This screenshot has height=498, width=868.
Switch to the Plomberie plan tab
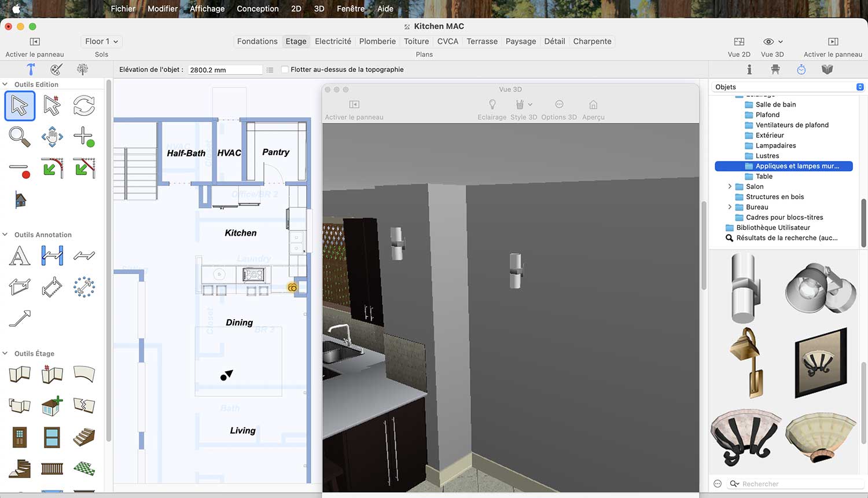click(x=377, y=41)
